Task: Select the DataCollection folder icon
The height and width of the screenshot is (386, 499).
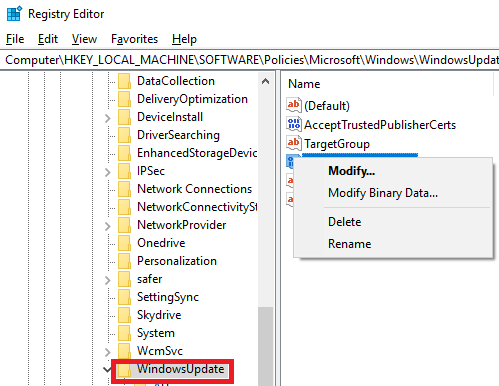Action: coord(125,81)
